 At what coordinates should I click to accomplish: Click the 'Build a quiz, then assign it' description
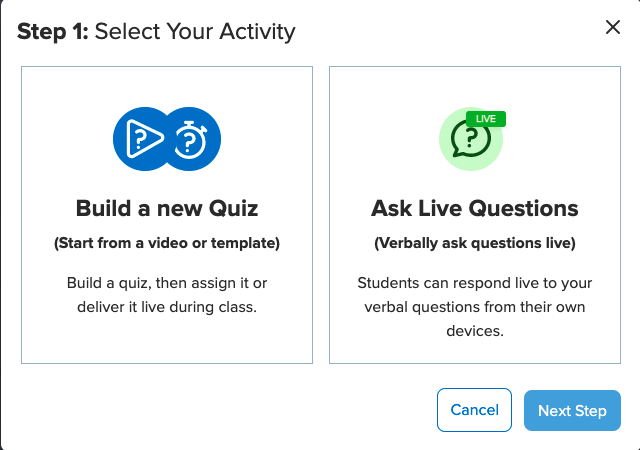point(167,283)
